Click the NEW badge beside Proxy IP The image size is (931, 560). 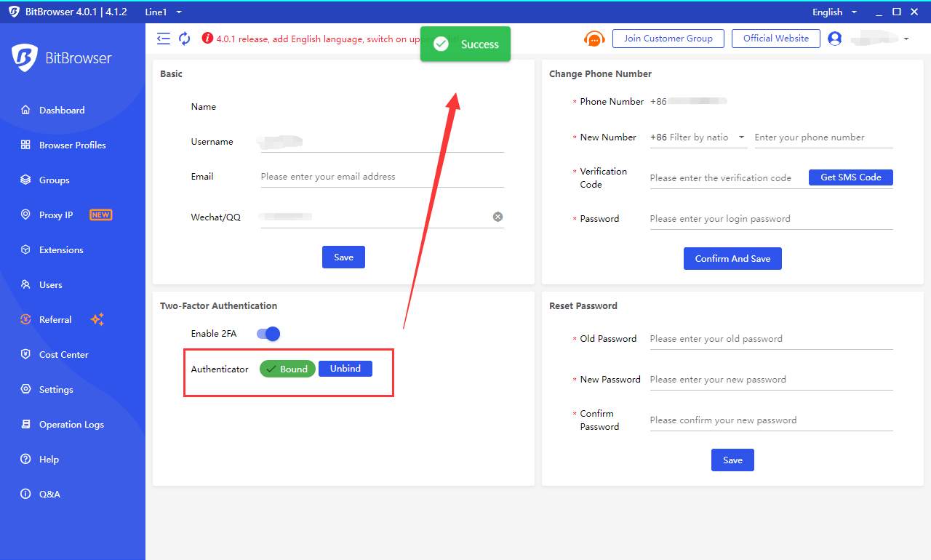click(100, 215)
